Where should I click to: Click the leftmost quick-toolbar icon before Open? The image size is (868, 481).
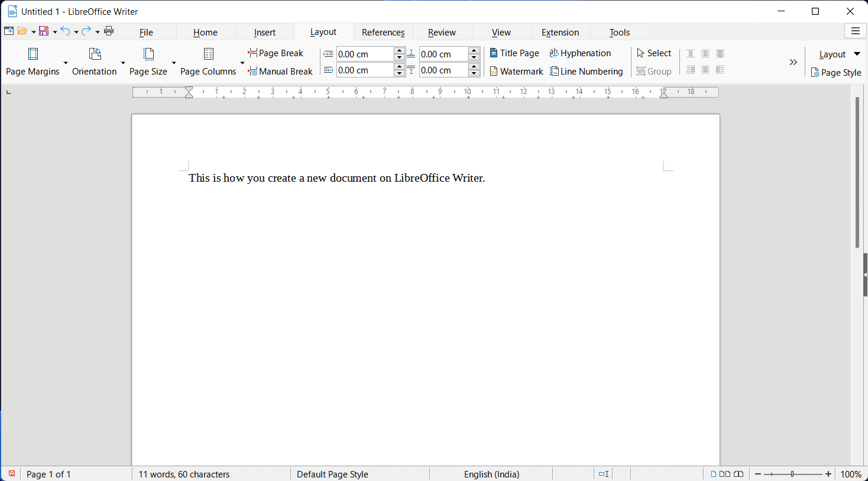coord(9,31)
